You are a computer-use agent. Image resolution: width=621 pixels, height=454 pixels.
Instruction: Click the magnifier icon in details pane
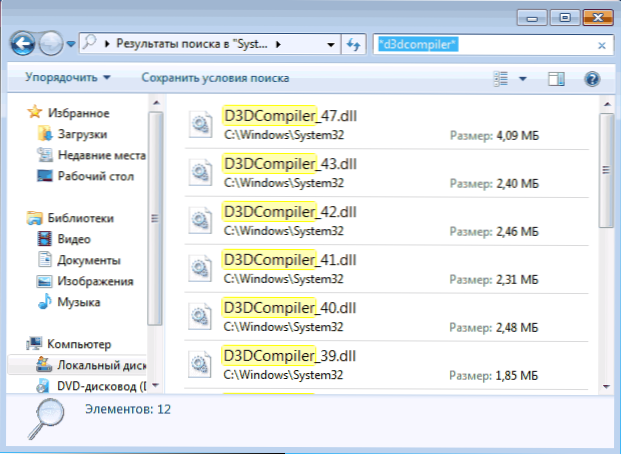47,419
